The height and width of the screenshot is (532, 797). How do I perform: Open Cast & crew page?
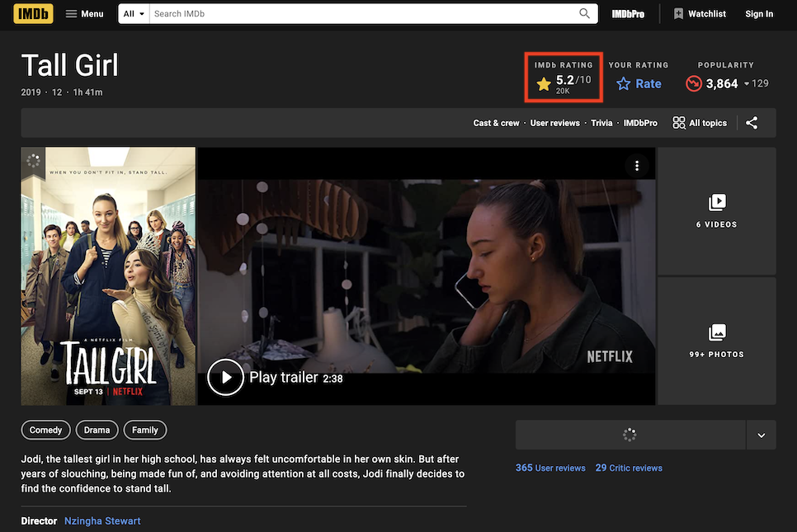[x=496, y=123]
